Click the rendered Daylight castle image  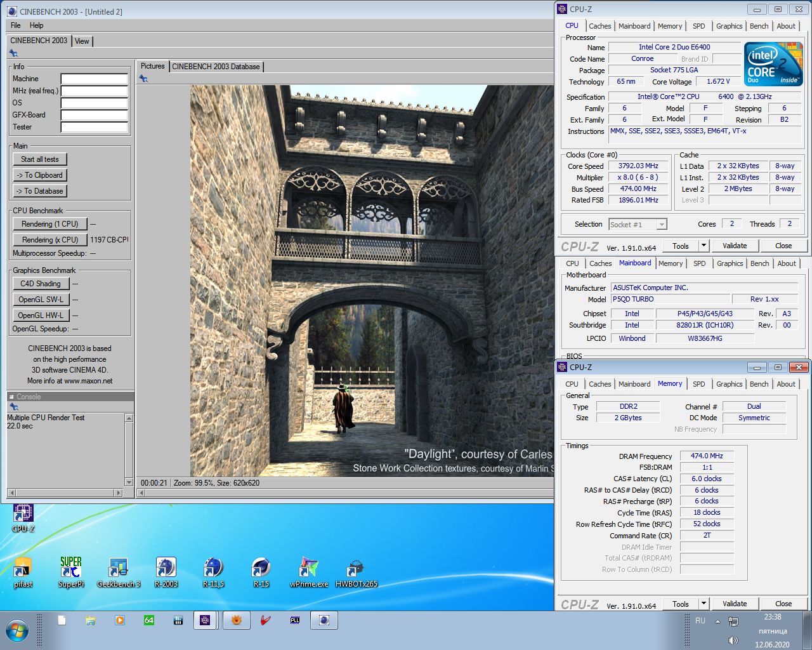point(372,281)
